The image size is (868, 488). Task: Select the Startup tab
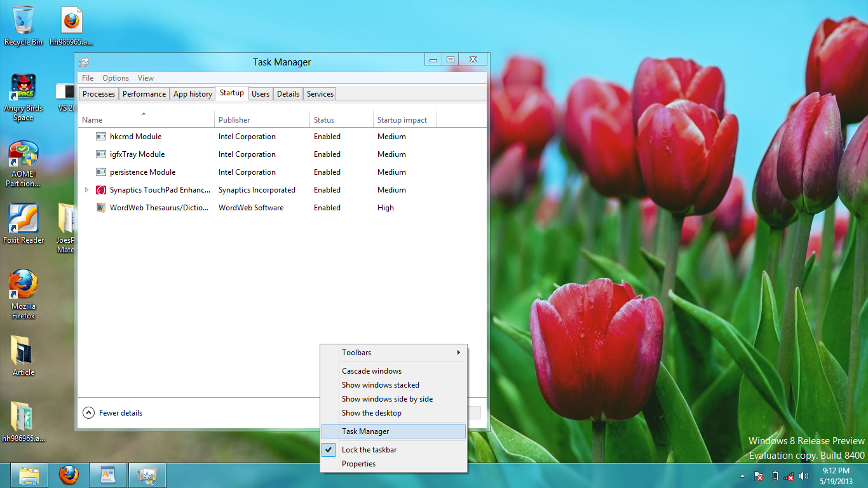232,93
